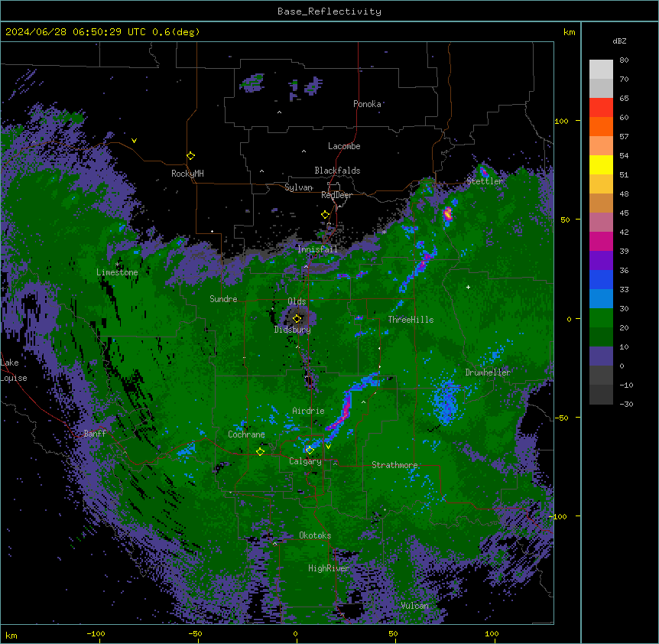Viewport: 659px width, 644px height.
Task: Click the white plus marker west of Drumheller
Action: tap(468, 287)
